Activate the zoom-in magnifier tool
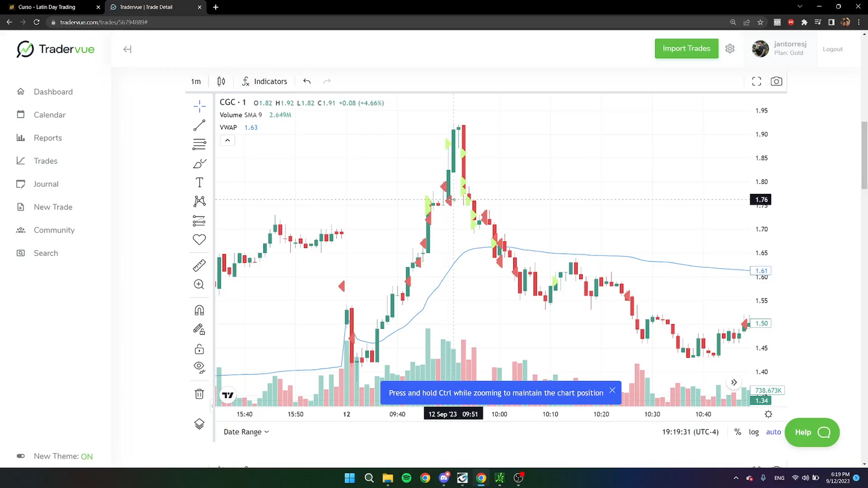 [199, 284]
